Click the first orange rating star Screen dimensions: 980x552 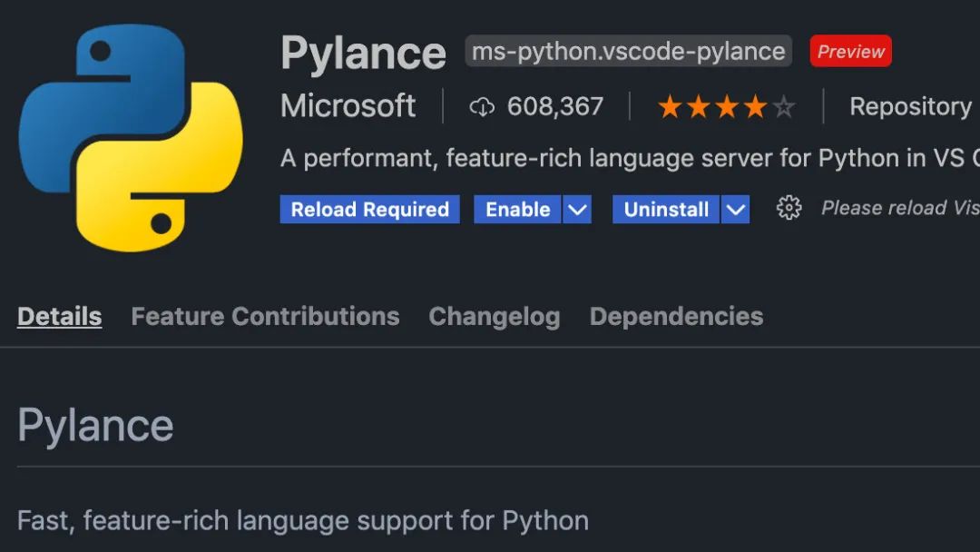click(670, 107)
